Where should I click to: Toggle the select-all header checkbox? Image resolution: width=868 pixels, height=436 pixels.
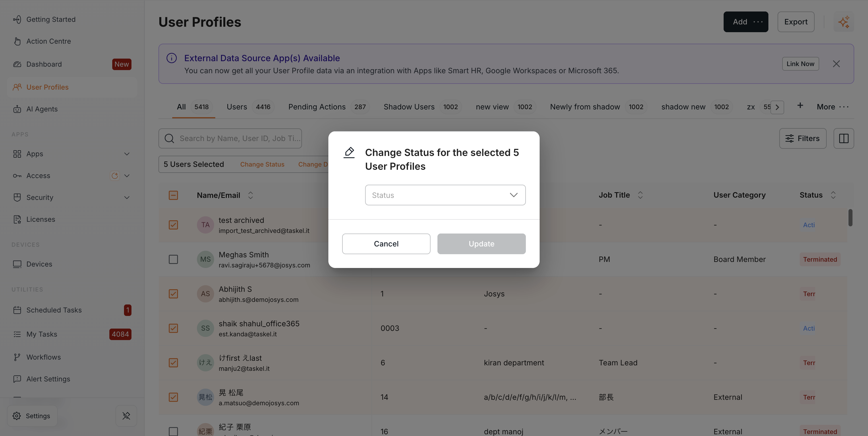173,195
